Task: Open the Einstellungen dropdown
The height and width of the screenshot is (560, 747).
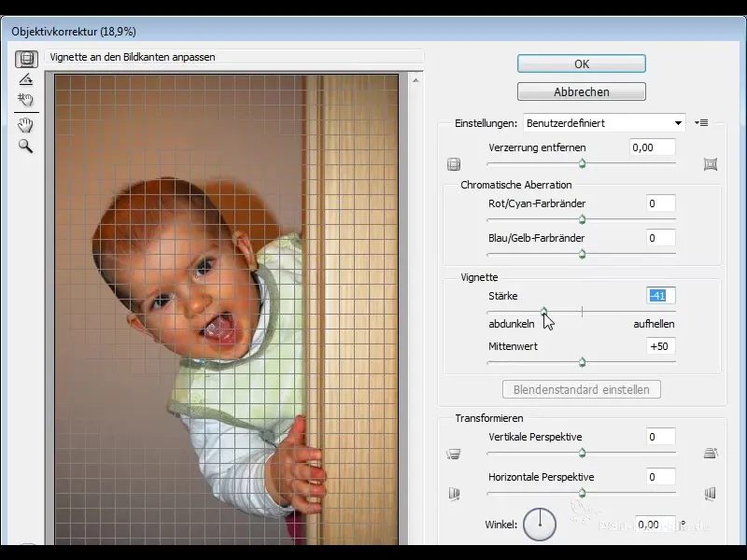Action: click(604, 123)
